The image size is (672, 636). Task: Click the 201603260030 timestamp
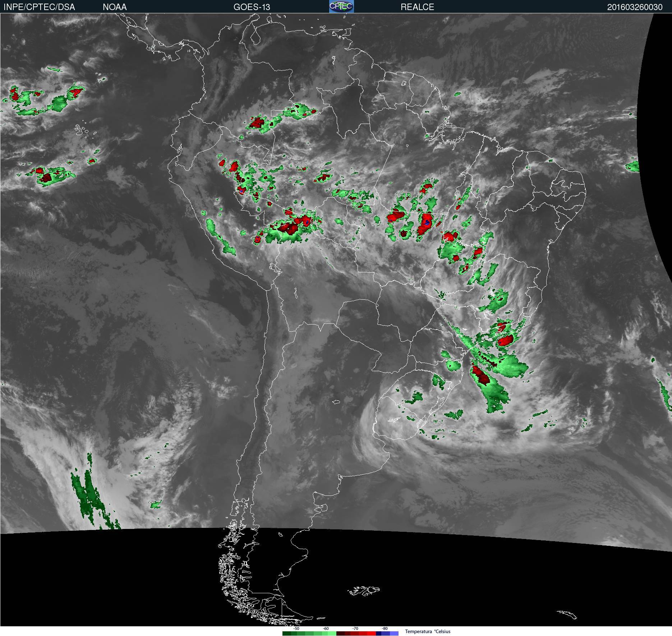point(635,7)
